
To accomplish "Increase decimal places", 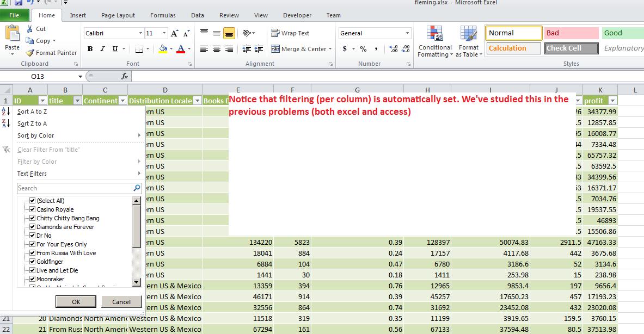I will 394,49.
